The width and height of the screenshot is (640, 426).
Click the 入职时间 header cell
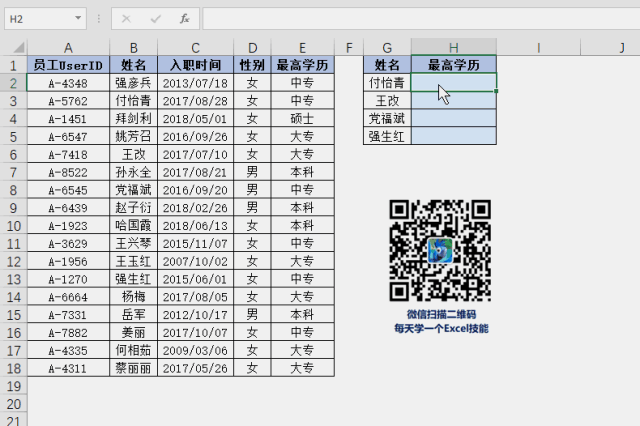(x=195, y=65)
